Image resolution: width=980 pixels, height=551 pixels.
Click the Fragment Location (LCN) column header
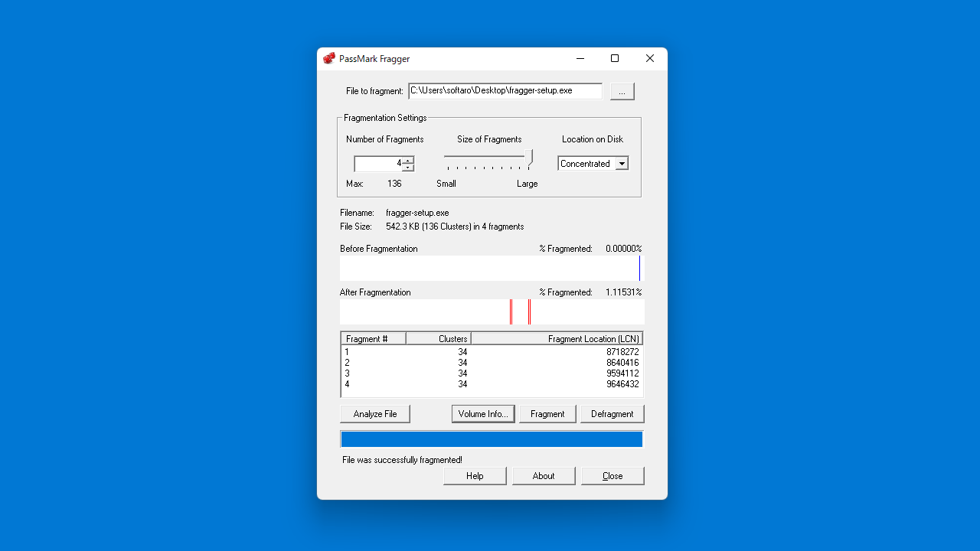557,339
